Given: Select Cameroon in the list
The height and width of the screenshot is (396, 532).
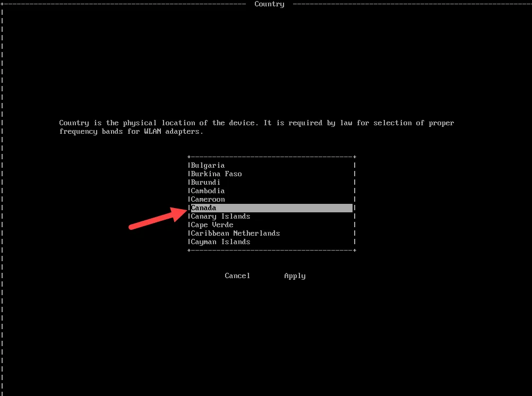Looking at the screenshot, I should (271, 199).
